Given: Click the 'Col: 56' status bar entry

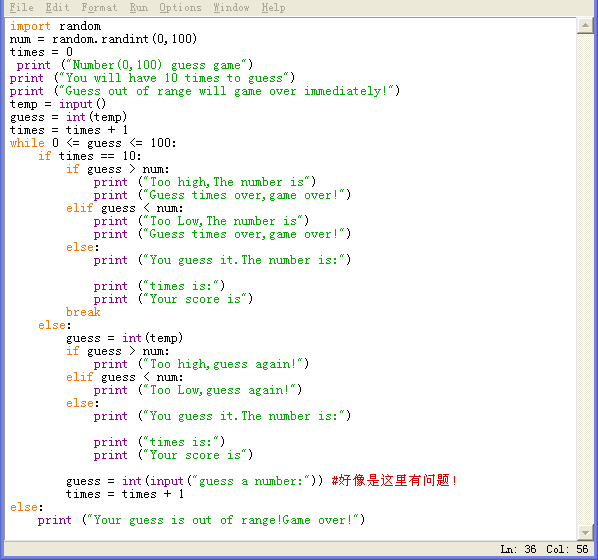Looking at the screenshot, I should click(x=567, y=549).
